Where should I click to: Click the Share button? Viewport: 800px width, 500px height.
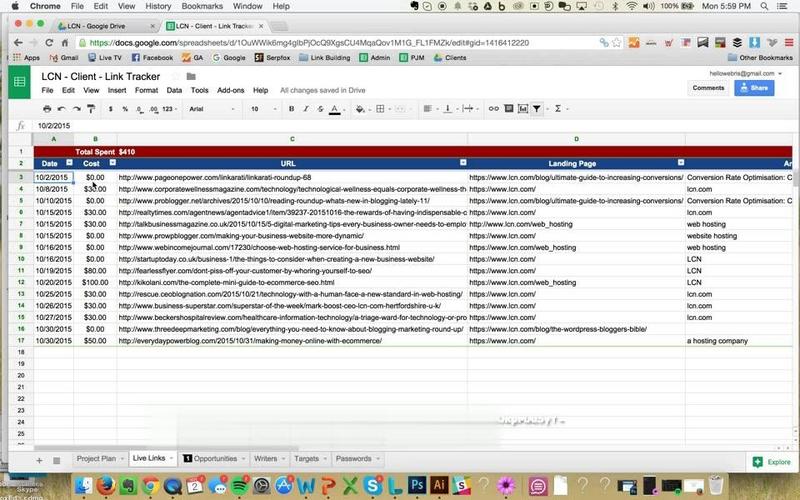(x=754, y=88)
